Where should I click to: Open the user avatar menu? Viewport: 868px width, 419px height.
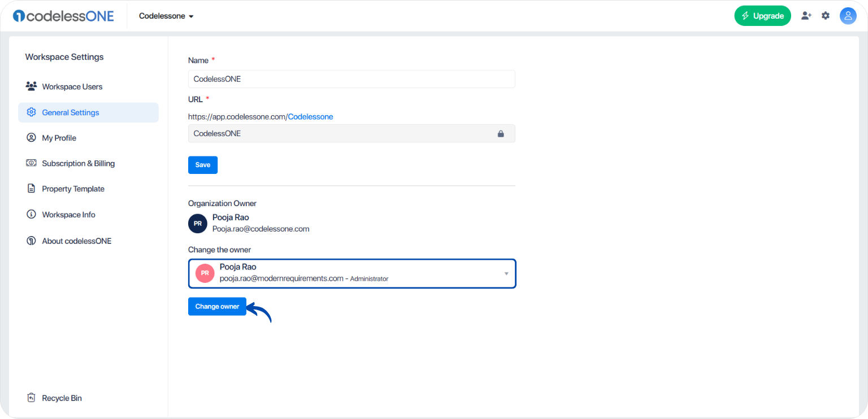click(x=848, y=16)
